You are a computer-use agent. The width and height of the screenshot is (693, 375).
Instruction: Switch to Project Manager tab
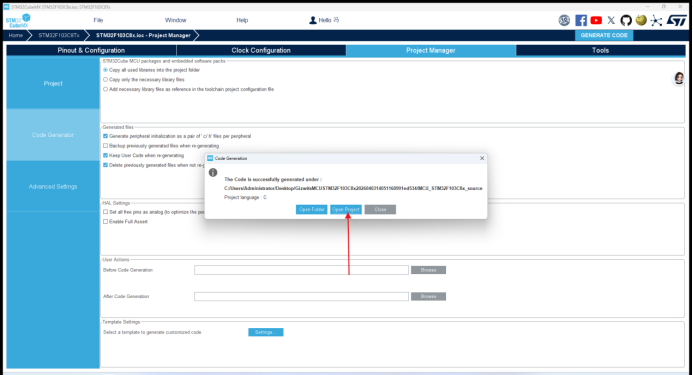point(431,50)
